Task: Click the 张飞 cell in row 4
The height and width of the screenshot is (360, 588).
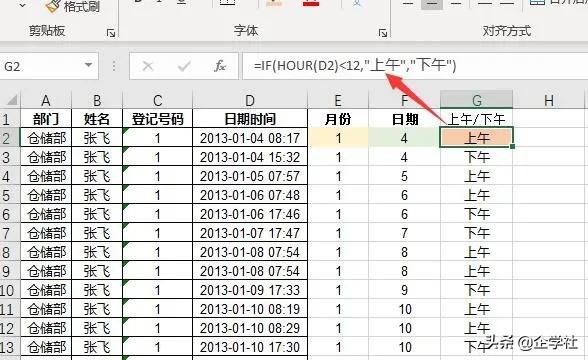Action: click(x=97, y=176)
